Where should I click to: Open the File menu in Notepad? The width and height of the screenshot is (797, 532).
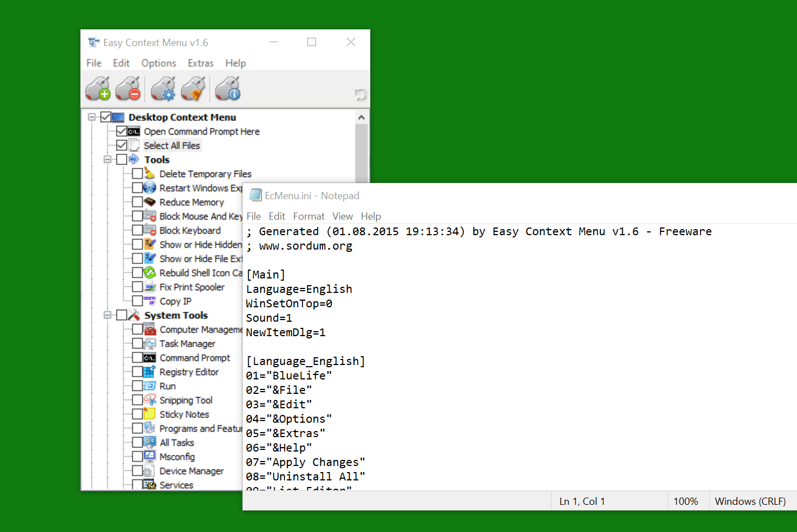pos(254,216)
